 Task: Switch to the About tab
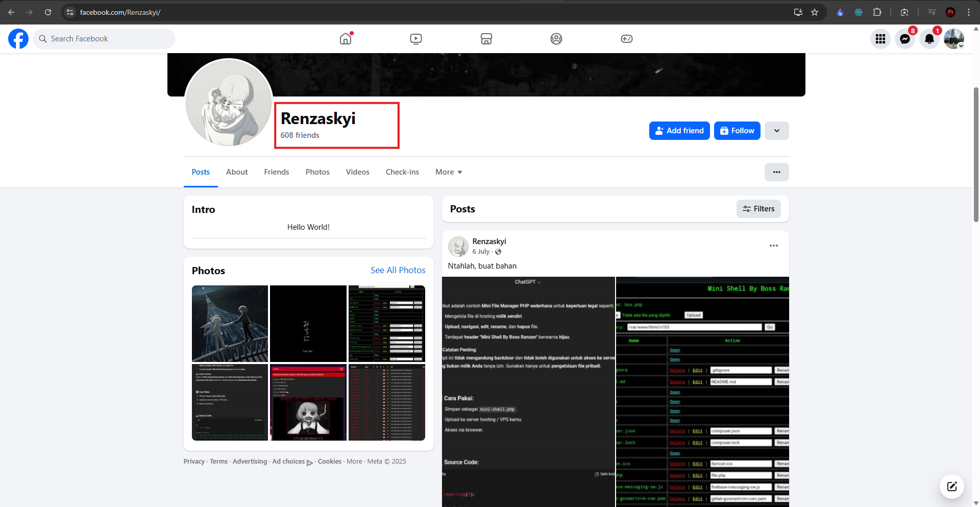coord(237,172)
